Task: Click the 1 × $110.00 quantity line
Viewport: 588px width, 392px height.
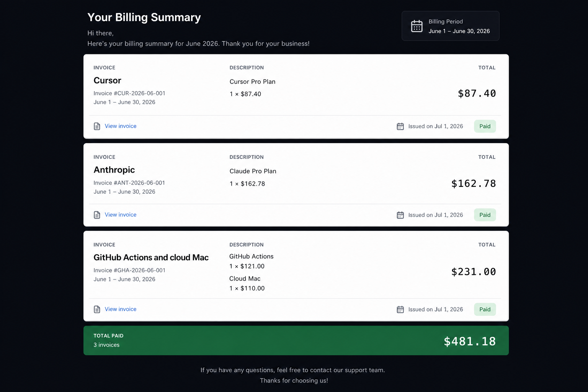Action: [x=247, y=289]
